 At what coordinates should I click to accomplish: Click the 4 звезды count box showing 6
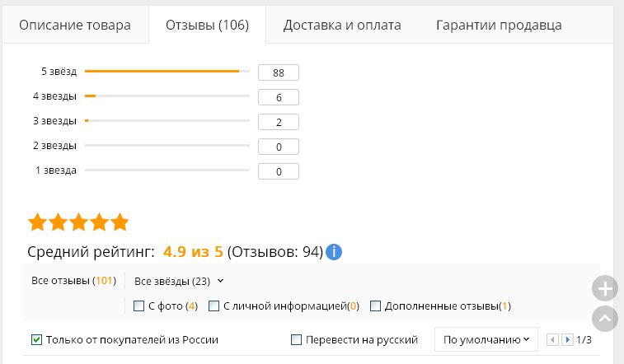click(279, 97)
